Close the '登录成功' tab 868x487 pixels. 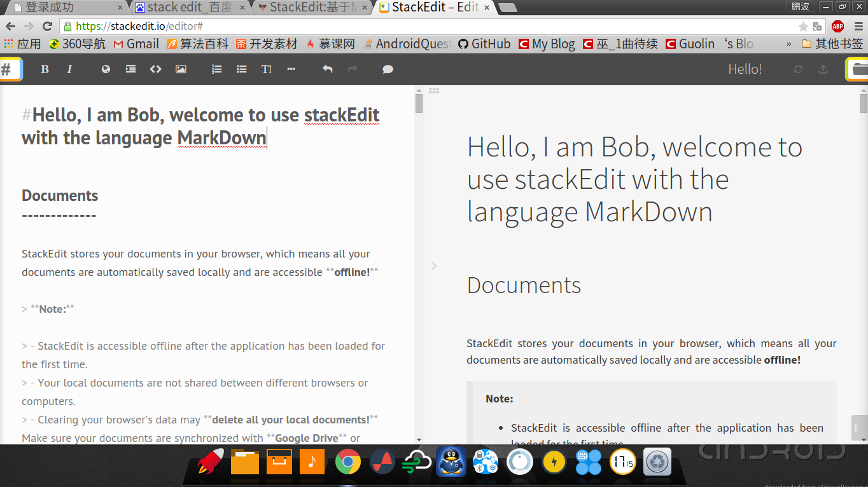click(x=119, y=8)
